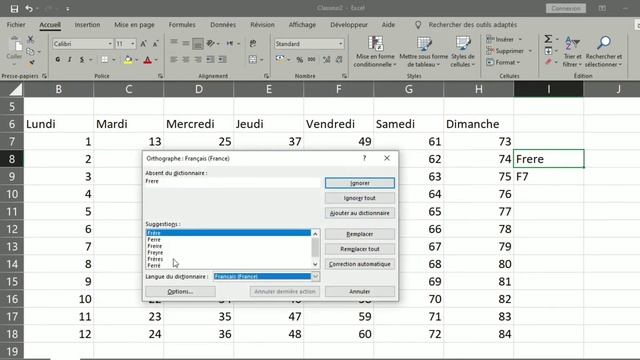Open Langue du dictionnaire combo box
640x360 pixels.
tap(266, 276)
